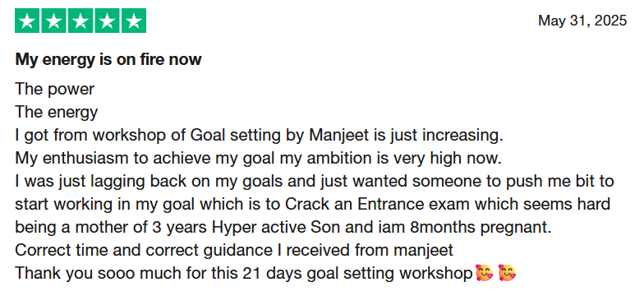Click the third green star
This screenshot has width=644, height=296.
(80, 21)
